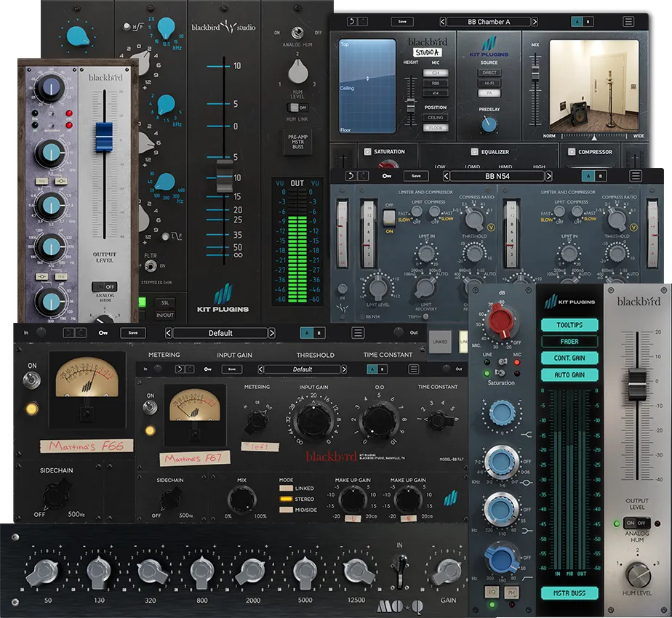
Task: Open the BB N54 preset name box
Action: coord(497,176)
